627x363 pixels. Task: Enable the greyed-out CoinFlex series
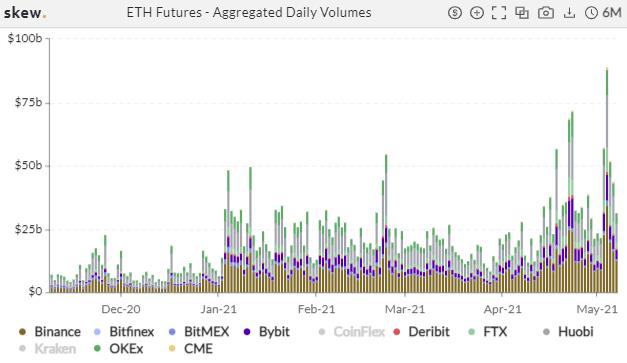pos(351,331)
